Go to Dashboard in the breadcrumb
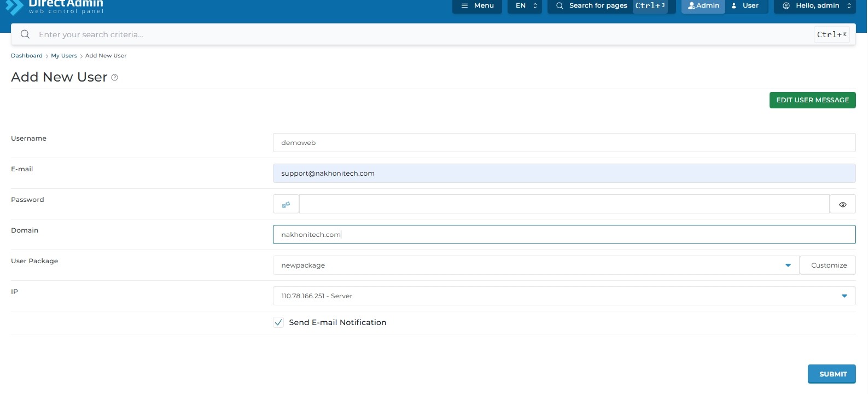 [27, 56]
